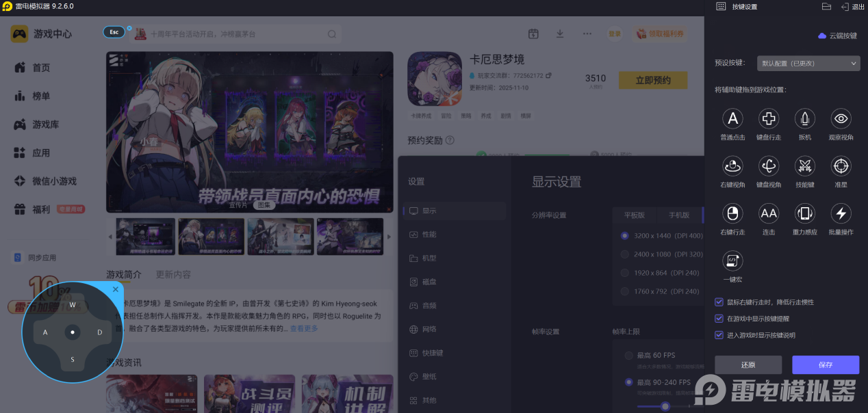Adjust the FPS limit slider handle
Screen dimensions: 868x413
pyautogui.click(x=665, y=406)
